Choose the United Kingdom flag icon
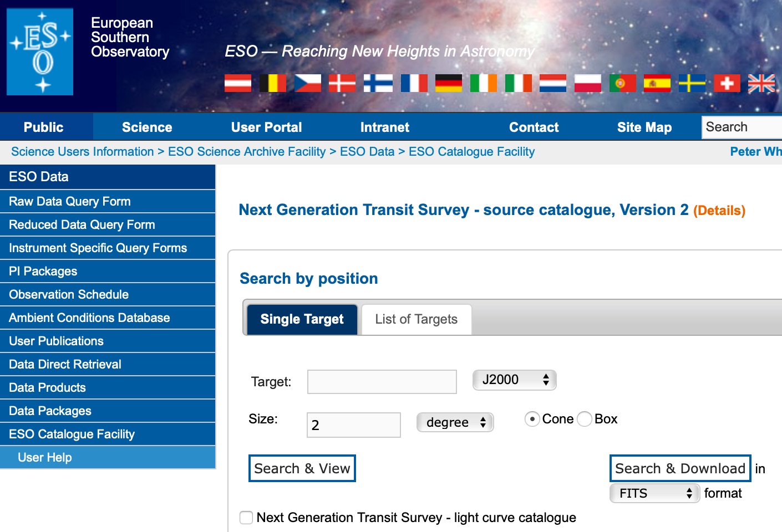 [761, 83]
